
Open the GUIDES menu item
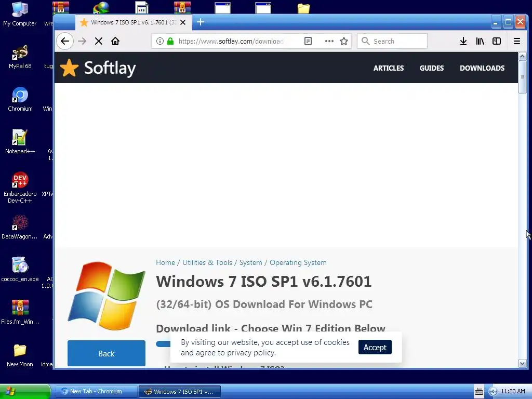(432, 68)
